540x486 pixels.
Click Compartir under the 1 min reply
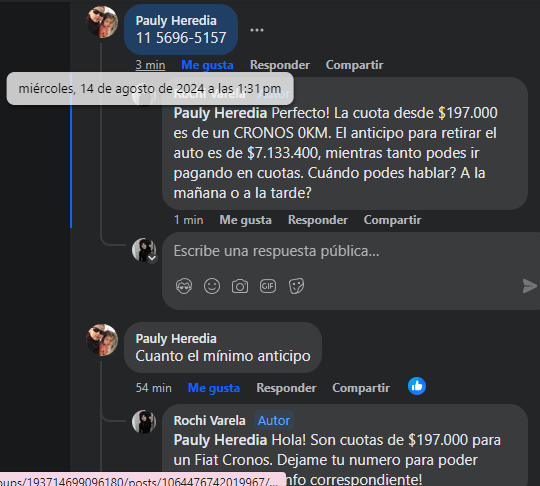tap(392, 220)
